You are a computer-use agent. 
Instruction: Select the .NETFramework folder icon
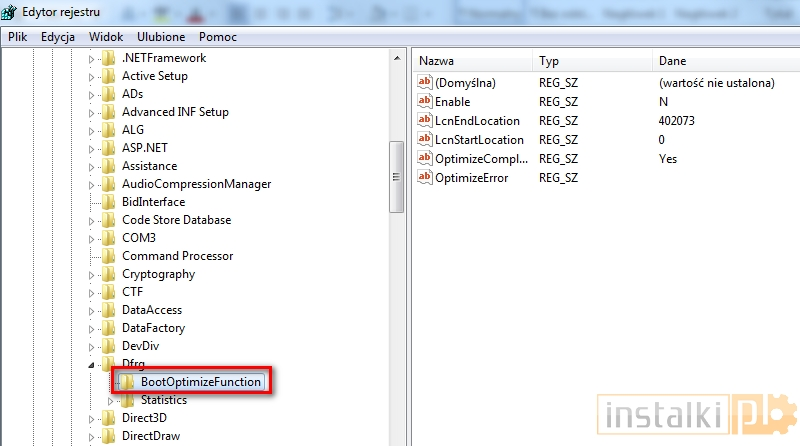(x=108, y=58)
